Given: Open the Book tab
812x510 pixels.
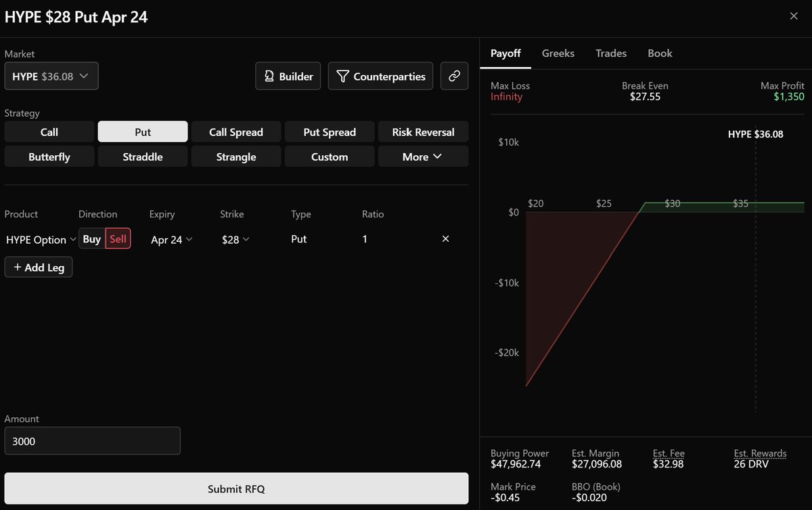Looking at the screenshot, I should [x=660, y=53].
